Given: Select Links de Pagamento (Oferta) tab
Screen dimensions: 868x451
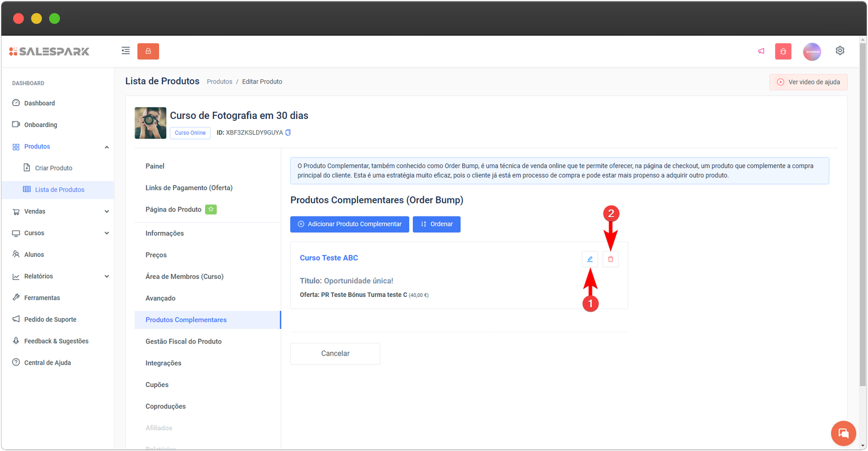Looking at the screenshot, I should pos(189,188).
